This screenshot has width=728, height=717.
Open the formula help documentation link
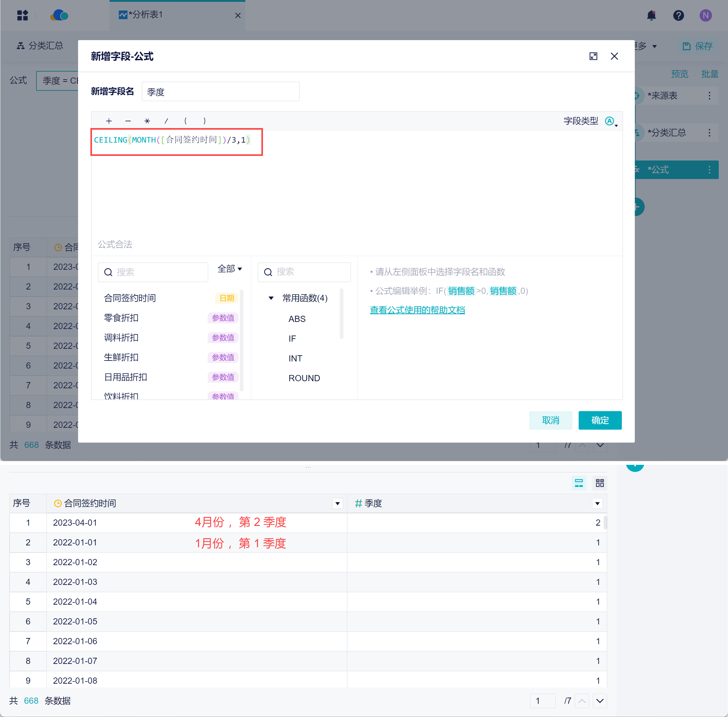pos(417,310)
